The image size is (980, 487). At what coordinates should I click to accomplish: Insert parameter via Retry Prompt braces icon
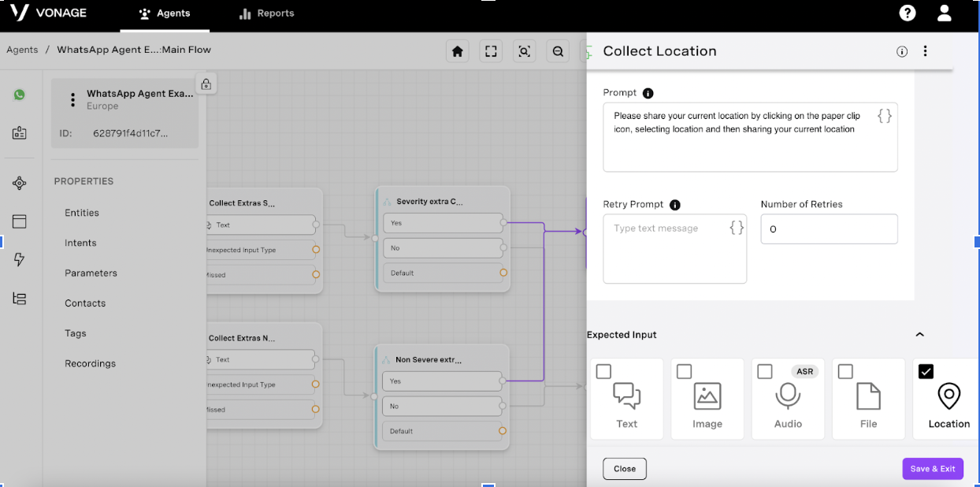coord(737,228)
